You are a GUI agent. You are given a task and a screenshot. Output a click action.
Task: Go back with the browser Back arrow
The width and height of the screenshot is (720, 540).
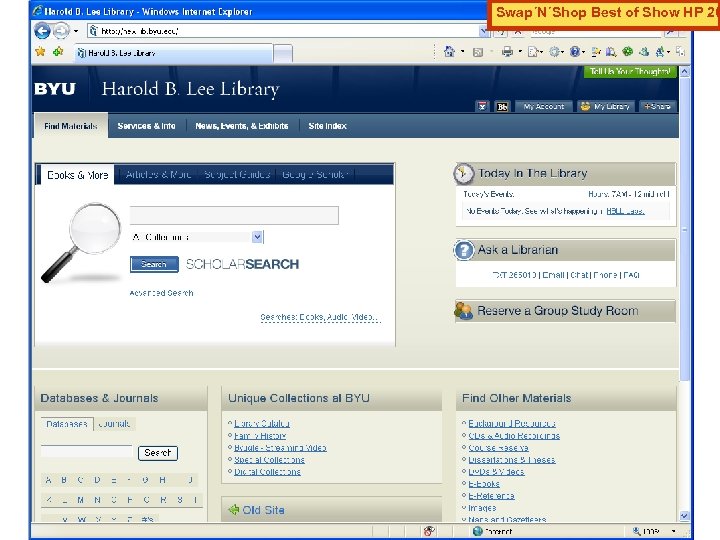(x=43, y=31)
